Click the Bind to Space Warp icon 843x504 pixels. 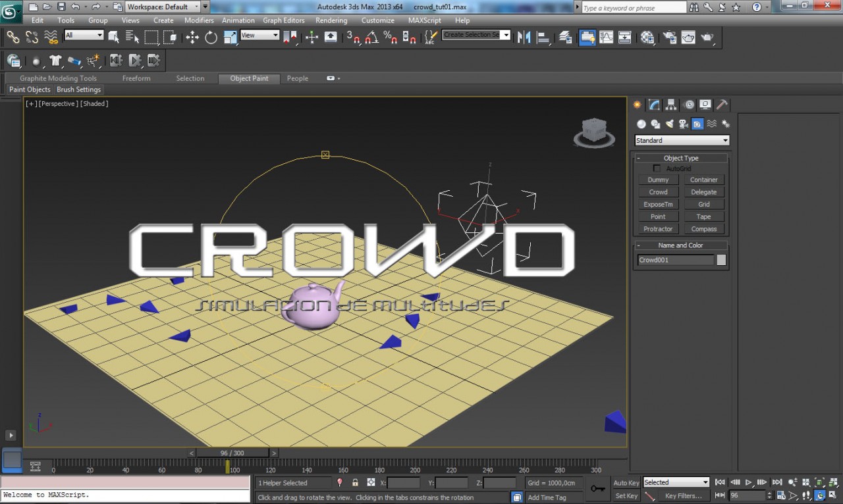click(51, 38)
